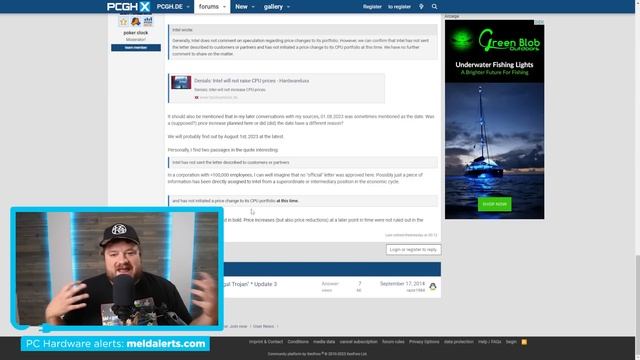Open poker clock user profile

(x=136, y=33)
